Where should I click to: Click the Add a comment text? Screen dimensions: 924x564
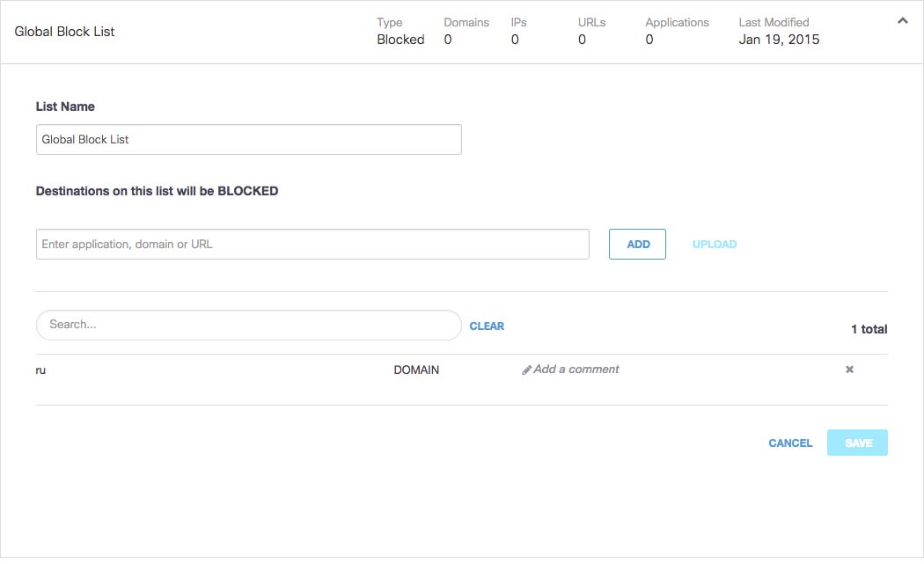click(576, 370)
